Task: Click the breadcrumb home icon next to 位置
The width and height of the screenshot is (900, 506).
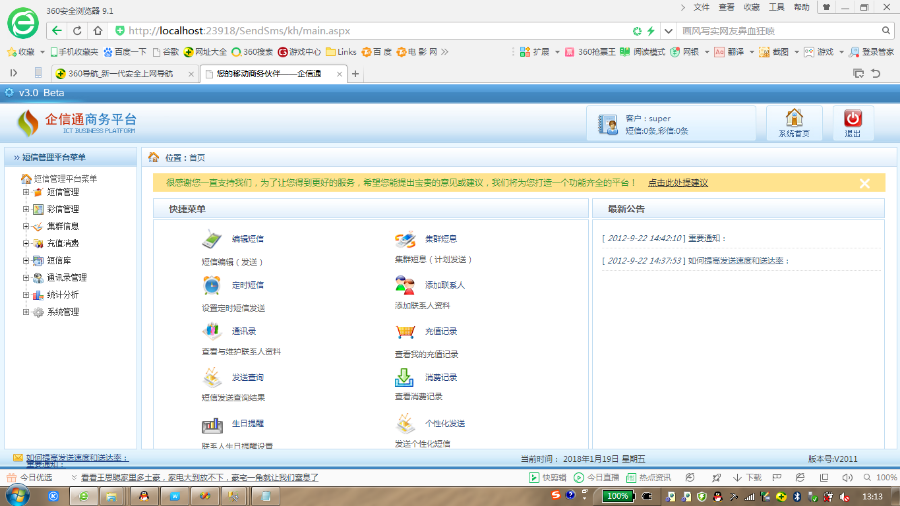Action: [x=153, y=157]
